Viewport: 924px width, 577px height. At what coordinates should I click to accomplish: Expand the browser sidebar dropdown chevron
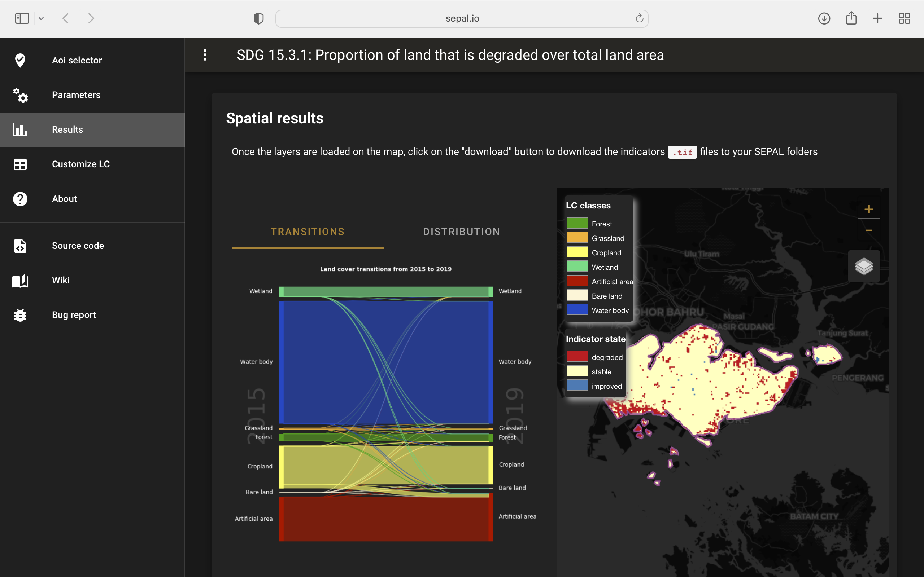[x=41, y=18]
